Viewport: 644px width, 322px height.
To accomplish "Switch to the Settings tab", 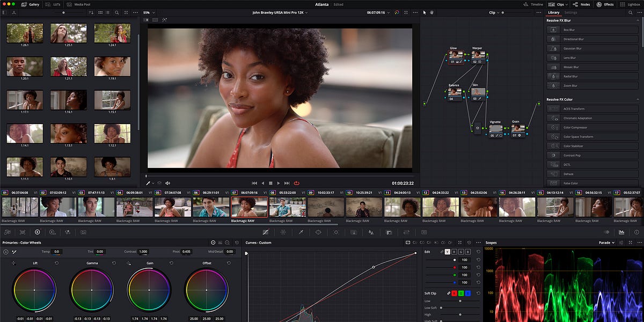I will [570, 12].
